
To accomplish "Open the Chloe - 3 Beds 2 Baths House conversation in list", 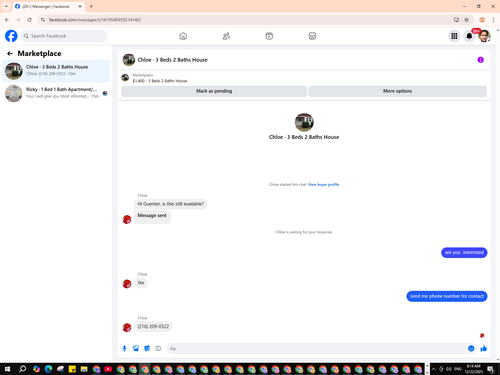I will click(56, 71).
